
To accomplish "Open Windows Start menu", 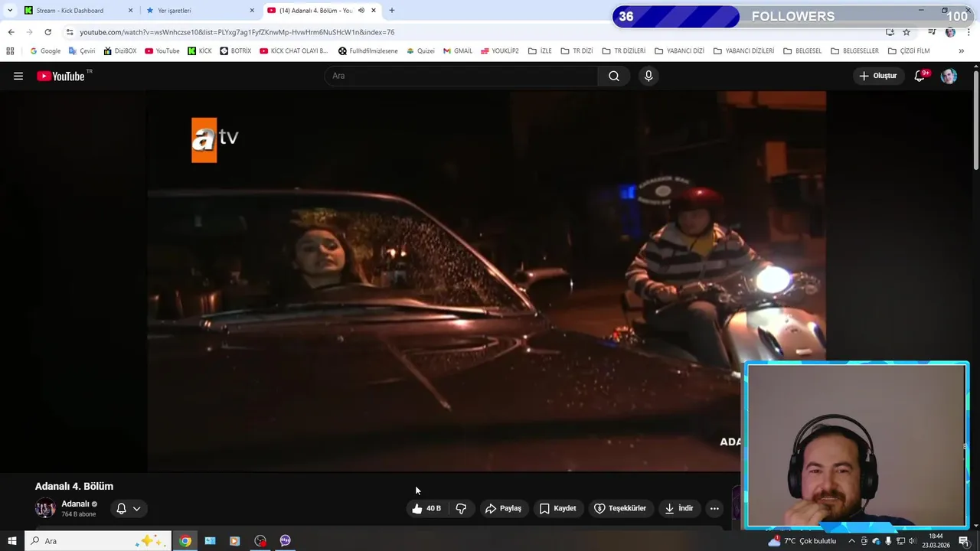I will tap(11, 541).
